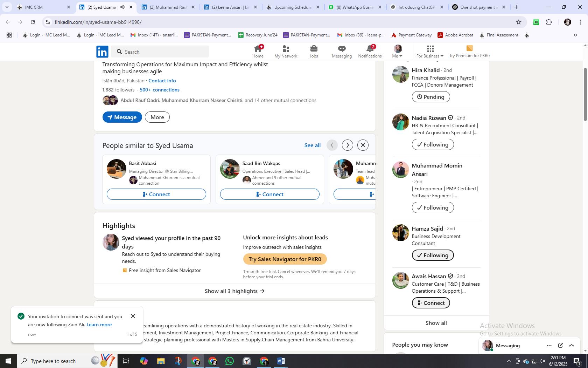Click Show all in the sidebar
This screenshot has height=368, width=588.
tap(436, 323)
